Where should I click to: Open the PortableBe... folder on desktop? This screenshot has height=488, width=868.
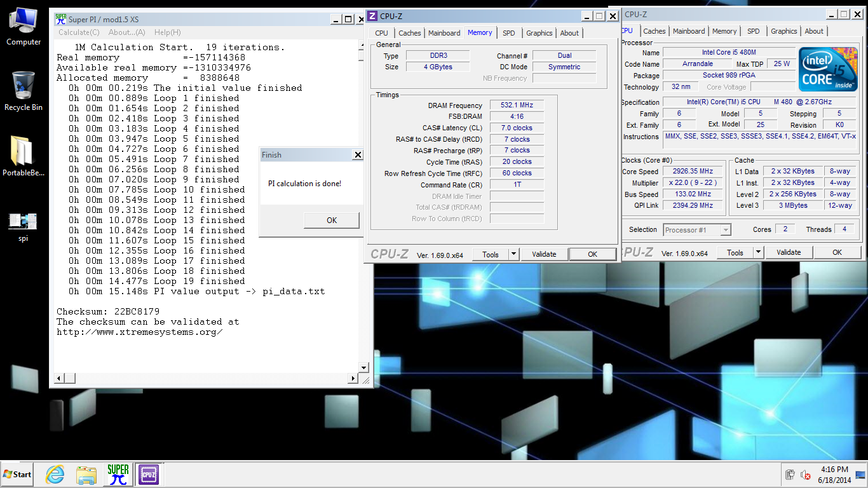click(x=24, y=156)
